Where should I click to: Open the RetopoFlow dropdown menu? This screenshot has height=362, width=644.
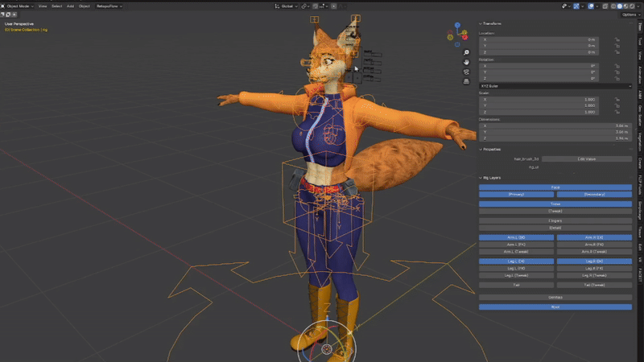pyautogui.click(x=109, y=6)
